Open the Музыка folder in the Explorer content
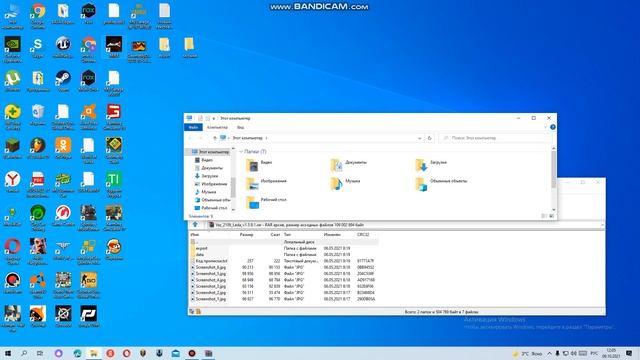Viewport: 640px width, 360px height. [345, 184]
